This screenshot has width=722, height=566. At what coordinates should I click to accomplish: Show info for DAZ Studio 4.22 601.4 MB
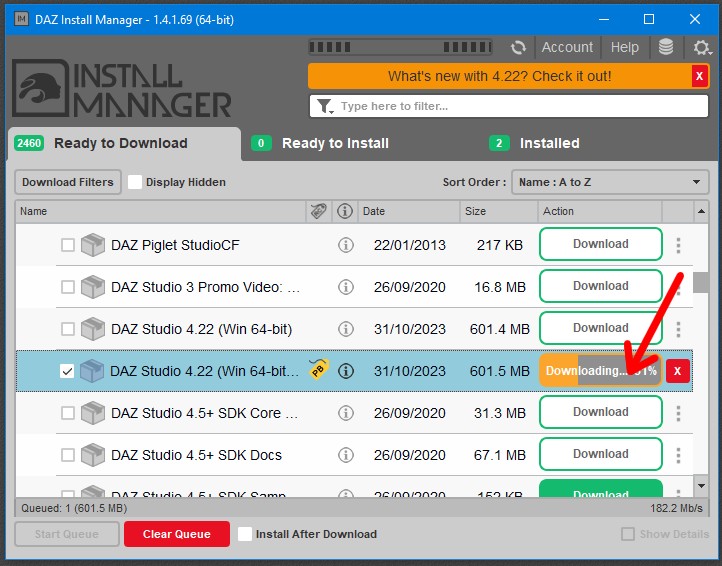click(346, 329)
